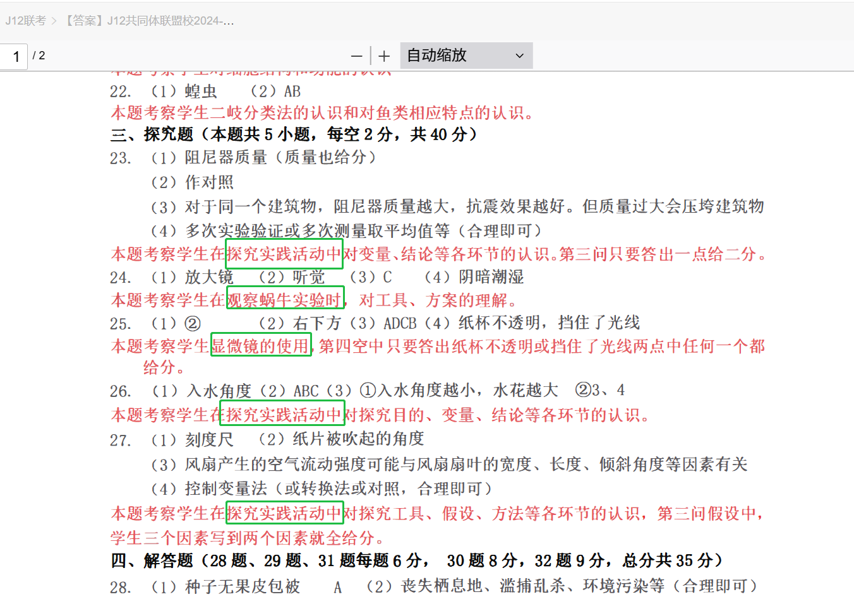Click the breadcrumb chevron after J12联考
This screenshot has width=854, height=616.
(x=54, y=21)
